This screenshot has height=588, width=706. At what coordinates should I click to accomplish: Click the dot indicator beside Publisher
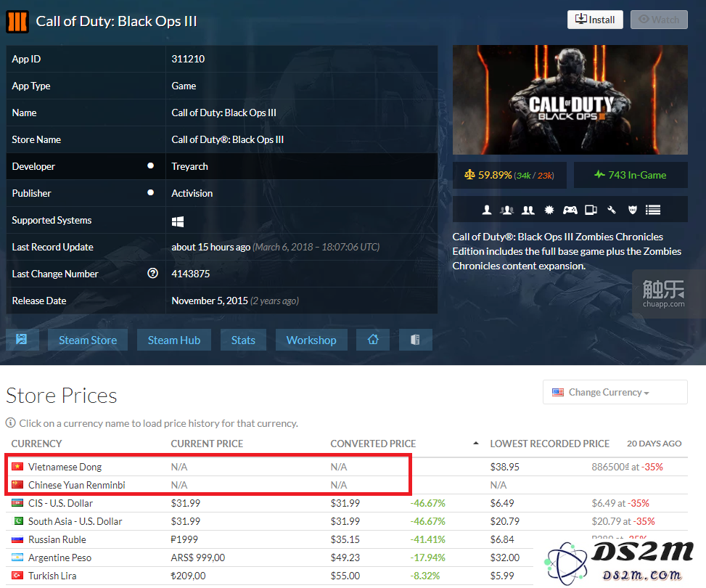[x=150, y=192]
